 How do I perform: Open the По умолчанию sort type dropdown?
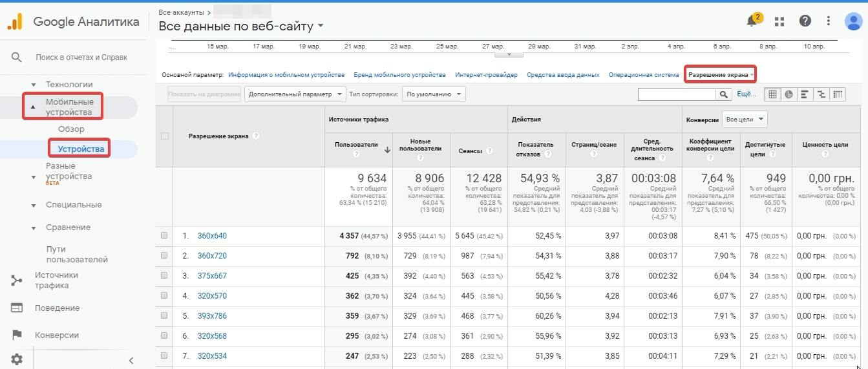coord(433,94)
